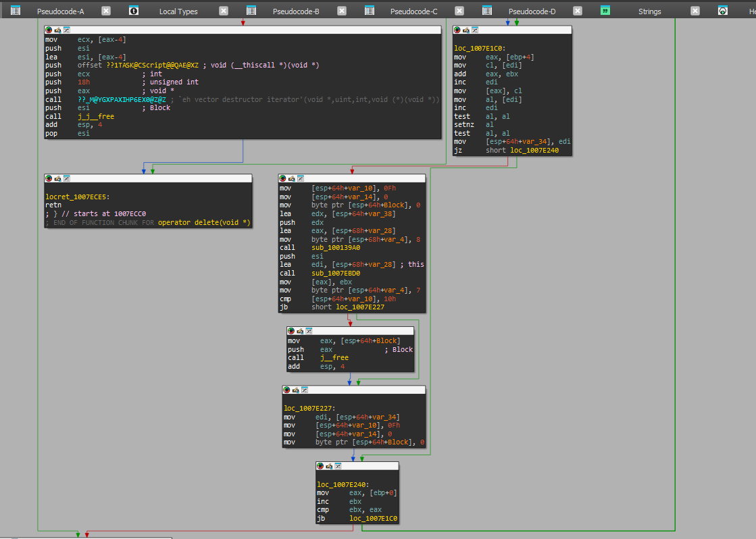Viewport: 756px width, 539px height.
Task: Close the Pseudocode-B tab
Action: (x=342, y=11)
